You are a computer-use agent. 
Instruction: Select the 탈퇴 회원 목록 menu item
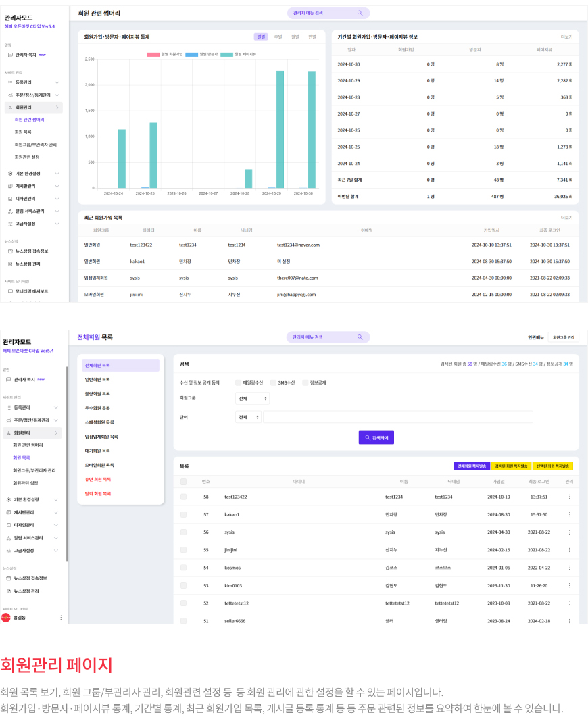98,493
